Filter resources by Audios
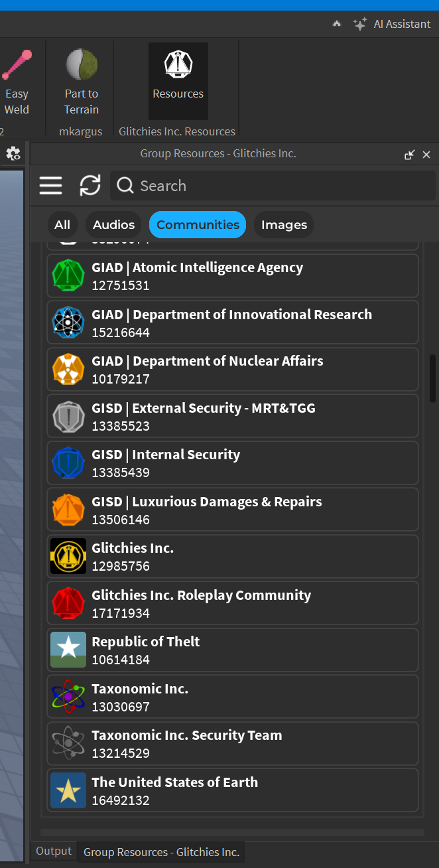Image resolution: width=439 pixels, height=868 pixels. (x=113, y=225)
